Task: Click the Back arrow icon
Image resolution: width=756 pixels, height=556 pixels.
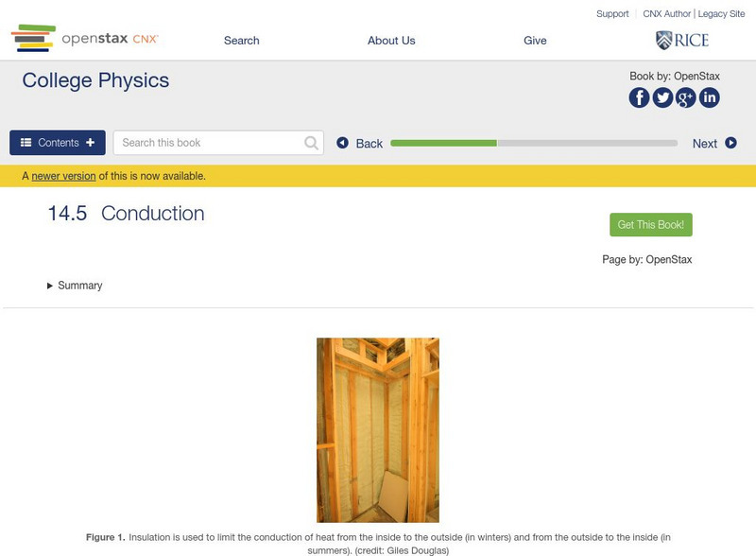Action: [x=342, y=143]
